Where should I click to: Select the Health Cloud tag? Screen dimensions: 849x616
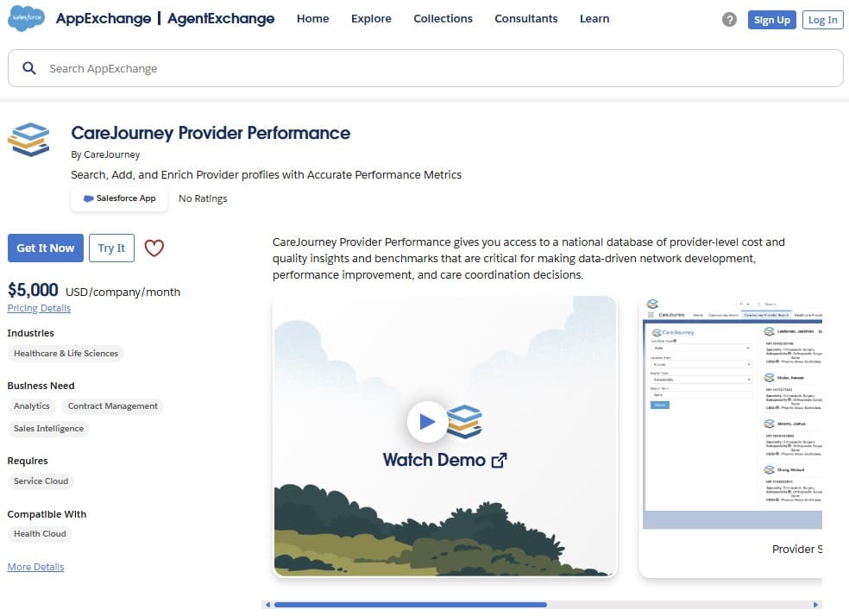point(40,534)
